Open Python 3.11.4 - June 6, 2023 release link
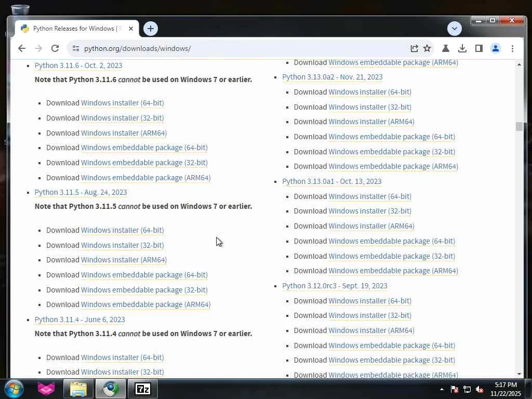This screenshot has width=532, height=399. 79,320
